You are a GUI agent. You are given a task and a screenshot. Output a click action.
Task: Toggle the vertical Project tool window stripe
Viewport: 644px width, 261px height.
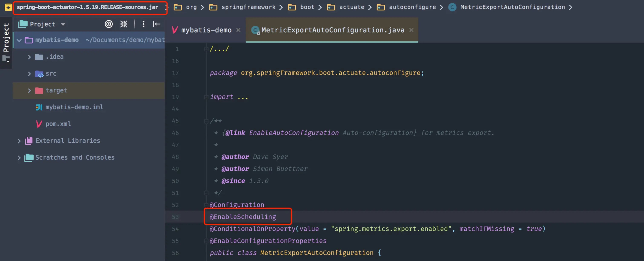click(x=6, y=43)
